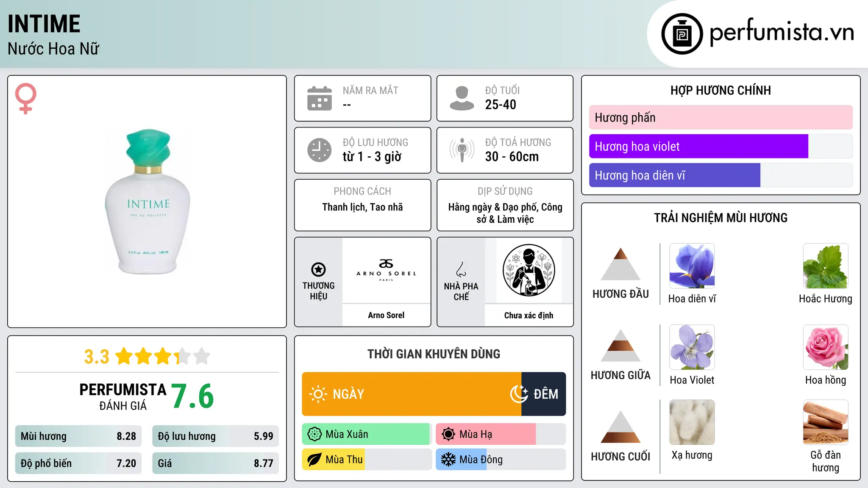Click the Mùa Thu season bar

(367, 460)
